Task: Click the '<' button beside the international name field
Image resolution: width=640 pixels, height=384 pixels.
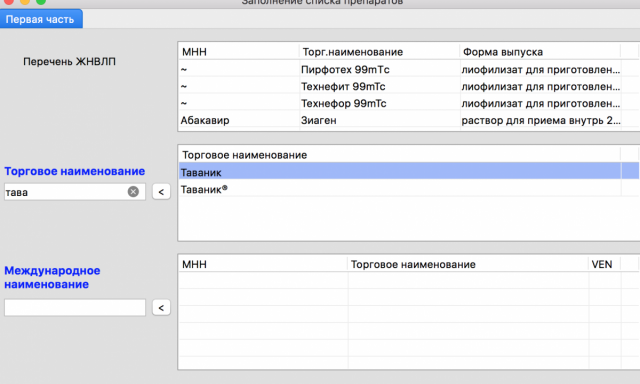Action: pyautogui.click(x=161, y=307)
